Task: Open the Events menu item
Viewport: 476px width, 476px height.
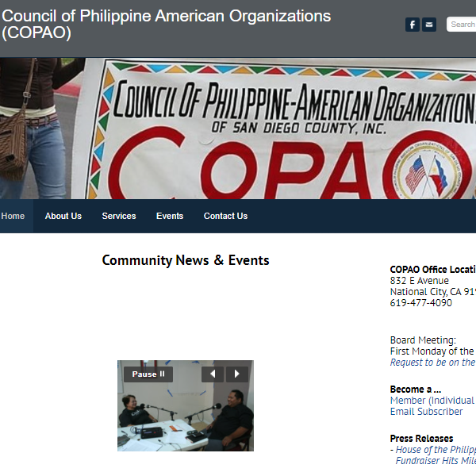Action: tap(170, 216)
